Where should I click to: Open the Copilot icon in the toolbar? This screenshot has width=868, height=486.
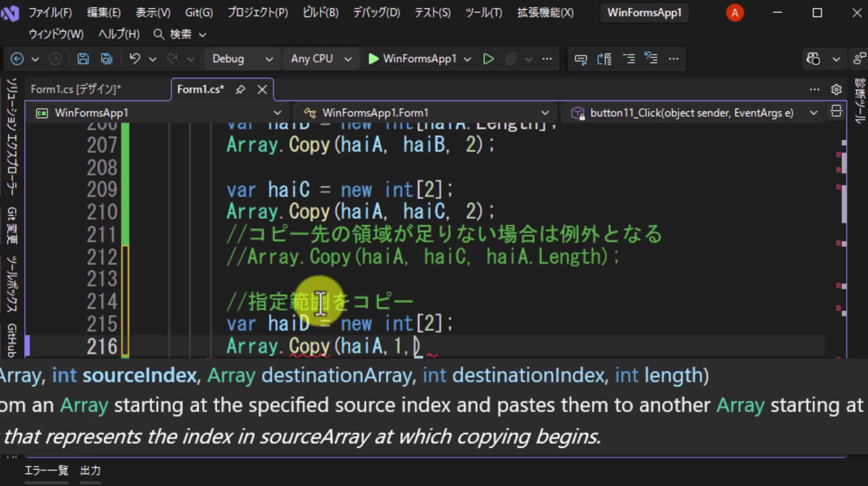[813, 59]
